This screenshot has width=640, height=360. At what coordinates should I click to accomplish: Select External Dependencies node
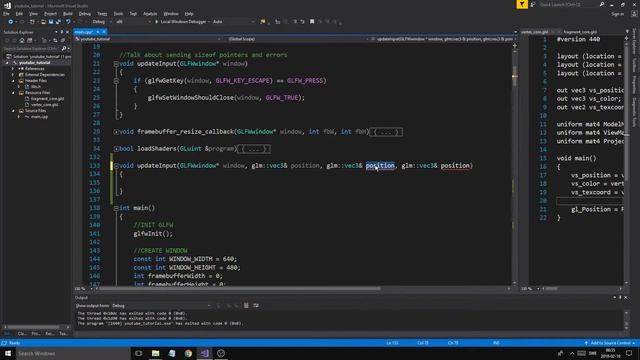[44, 75]
